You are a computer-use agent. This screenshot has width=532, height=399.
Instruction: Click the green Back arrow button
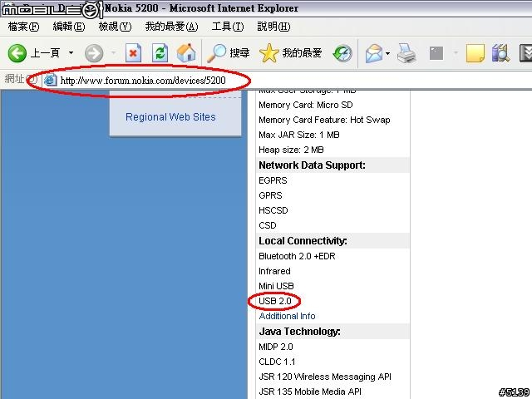point(17,53)
